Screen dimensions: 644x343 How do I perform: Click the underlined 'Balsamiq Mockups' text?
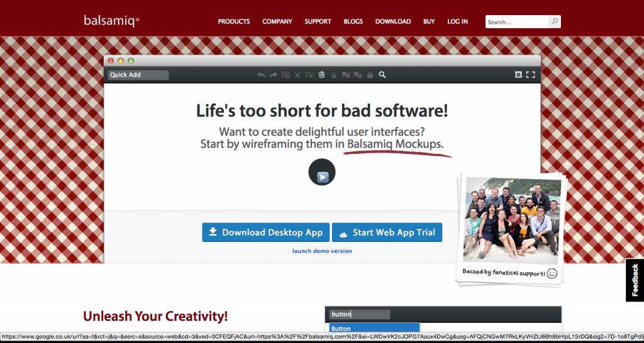(x=395, y=144)
